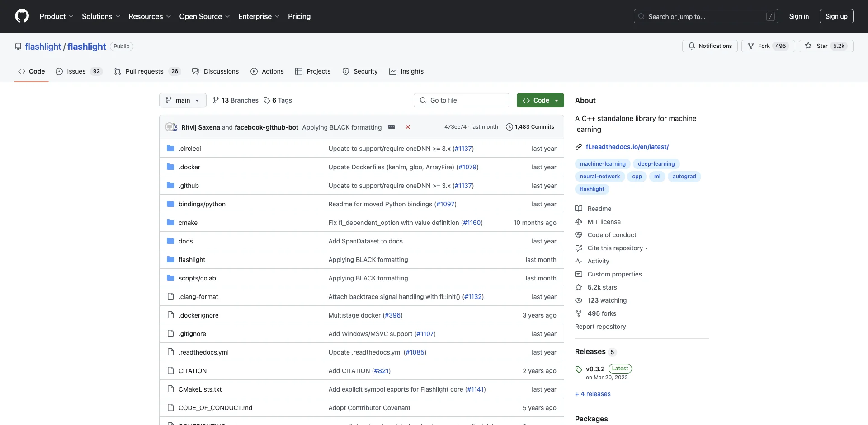Open the Security tab

coord(360,71)
